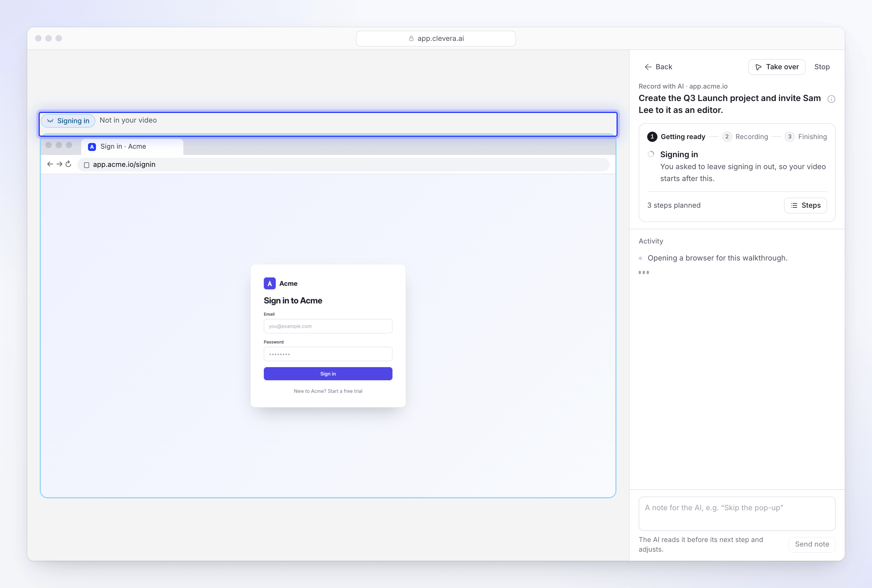
Task: Click the site info icon before app.acme.io/signin
Action: coord(87,165)
